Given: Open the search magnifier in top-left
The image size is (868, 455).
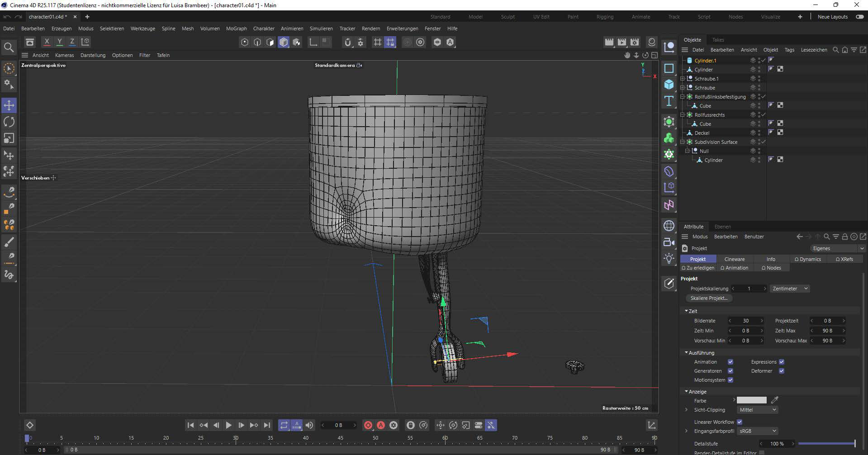Looking at the screenshot, I should 8,47.
